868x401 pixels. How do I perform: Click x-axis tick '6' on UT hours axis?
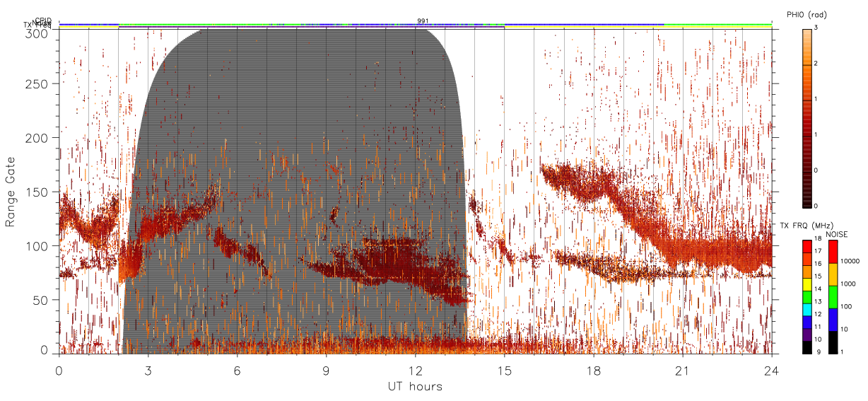tap(237, 370)
